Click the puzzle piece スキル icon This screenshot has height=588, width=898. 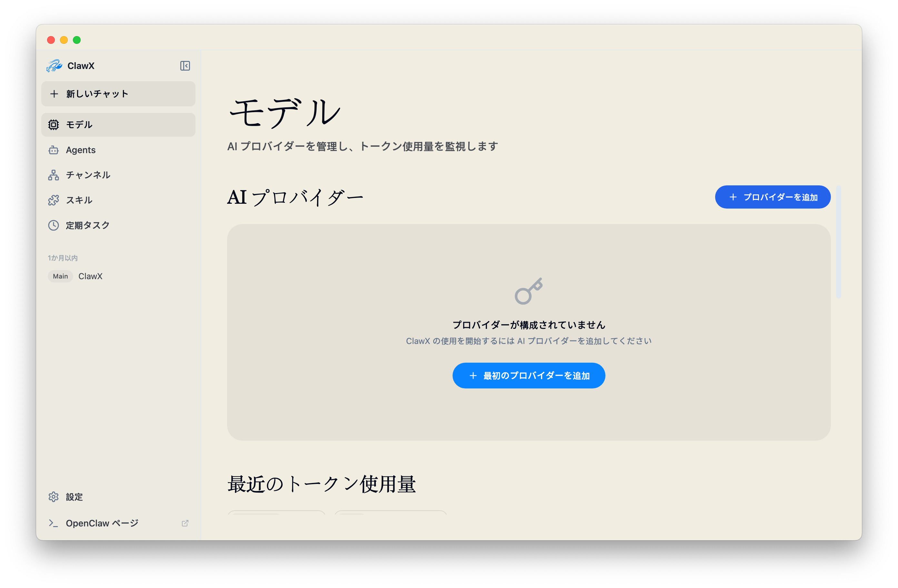click(54, 200)
